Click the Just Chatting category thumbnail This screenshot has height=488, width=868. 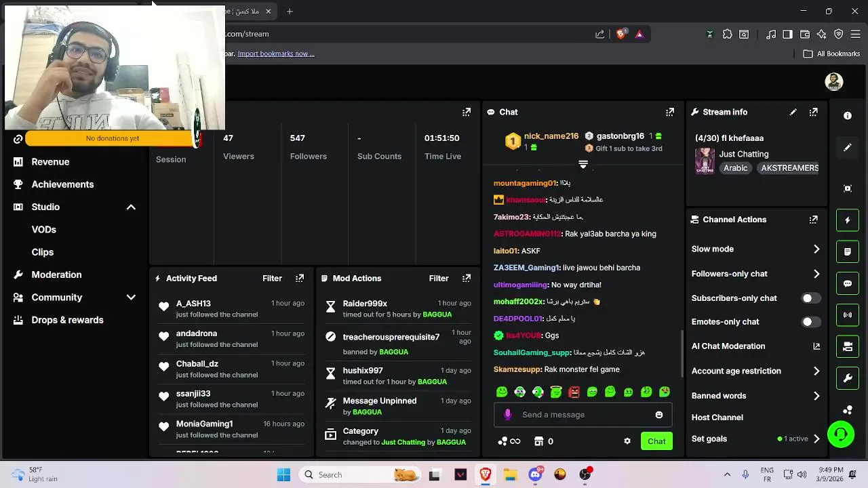[705, 161]
